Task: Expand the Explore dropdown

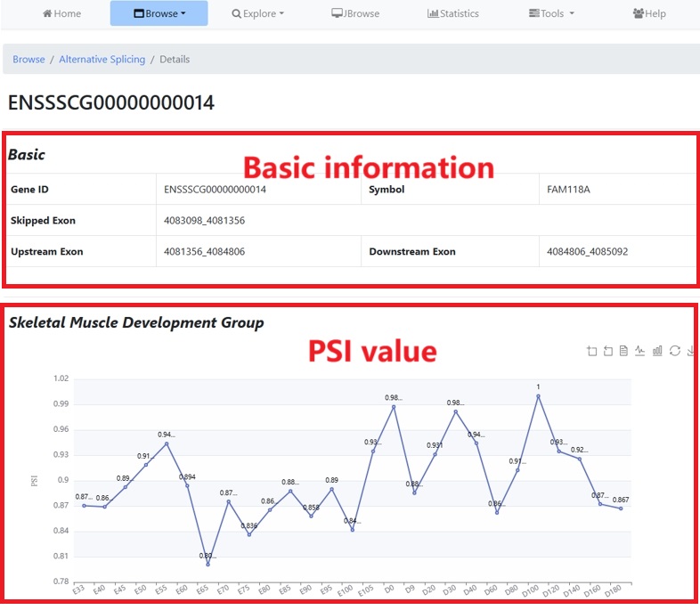Action: coord(257,13)
